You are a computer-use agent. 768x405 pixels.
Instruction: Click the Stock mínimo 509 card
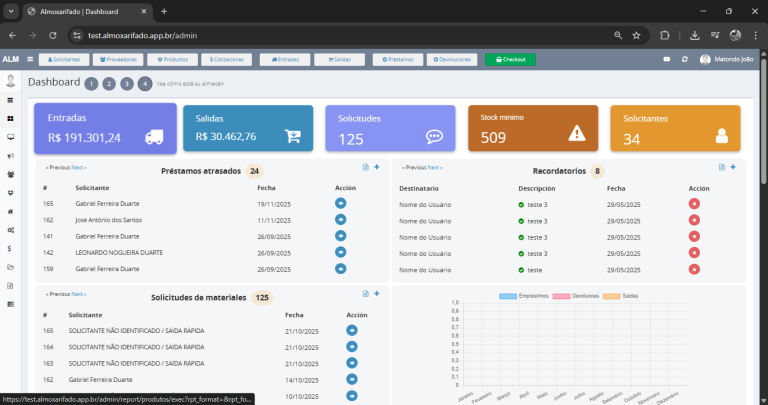pyautogui.click(x=533, y=129)
